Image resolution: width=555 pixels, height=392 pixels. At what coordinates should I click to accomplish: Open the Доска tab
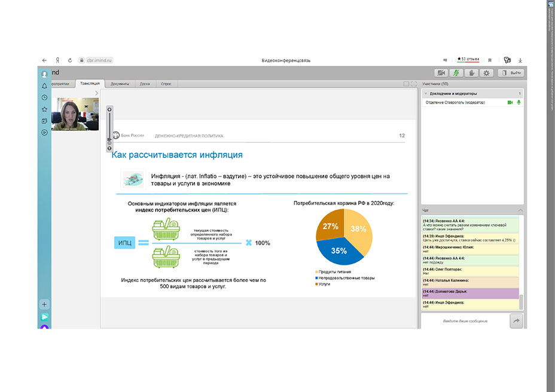tap(145, 84)
